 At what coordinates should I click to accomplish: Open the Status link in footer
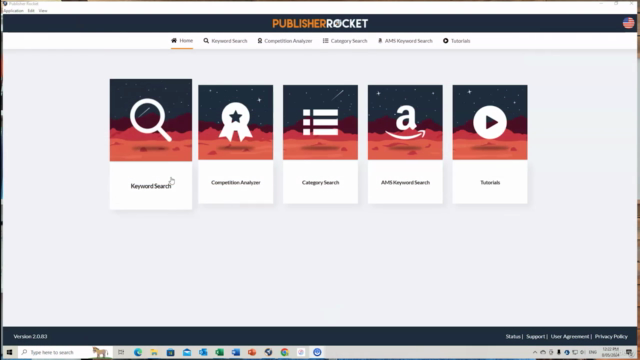tap(513, 336)
